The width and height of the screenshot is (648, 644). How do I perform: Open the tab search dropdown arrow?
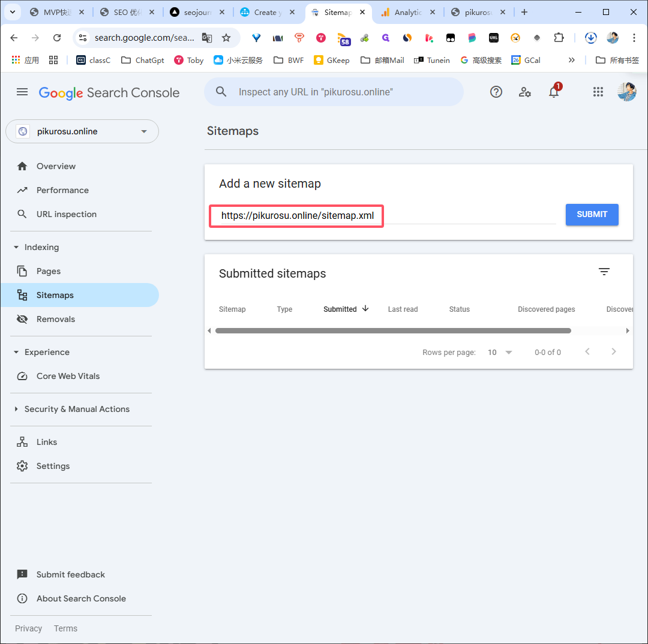point(13,13)
